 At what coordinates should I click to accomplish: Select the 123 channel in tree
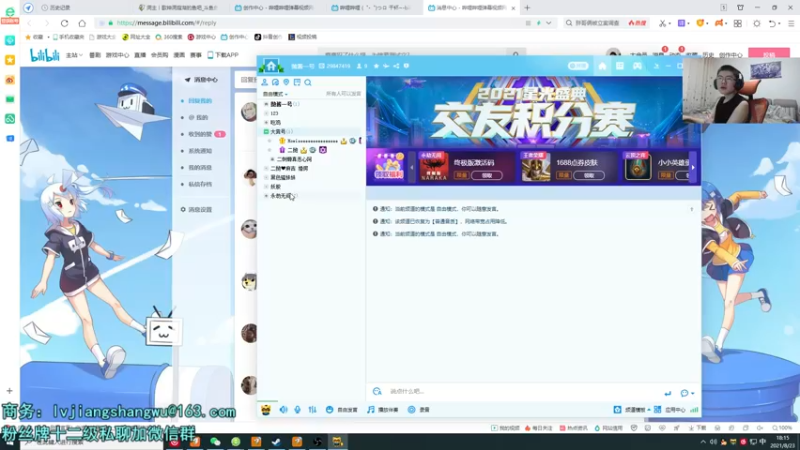(x=274, y=113)
